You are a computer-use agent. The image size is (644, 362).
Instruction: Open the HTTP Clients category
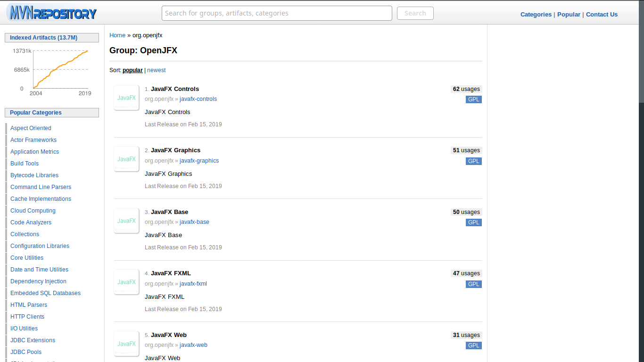pos(27,317)
